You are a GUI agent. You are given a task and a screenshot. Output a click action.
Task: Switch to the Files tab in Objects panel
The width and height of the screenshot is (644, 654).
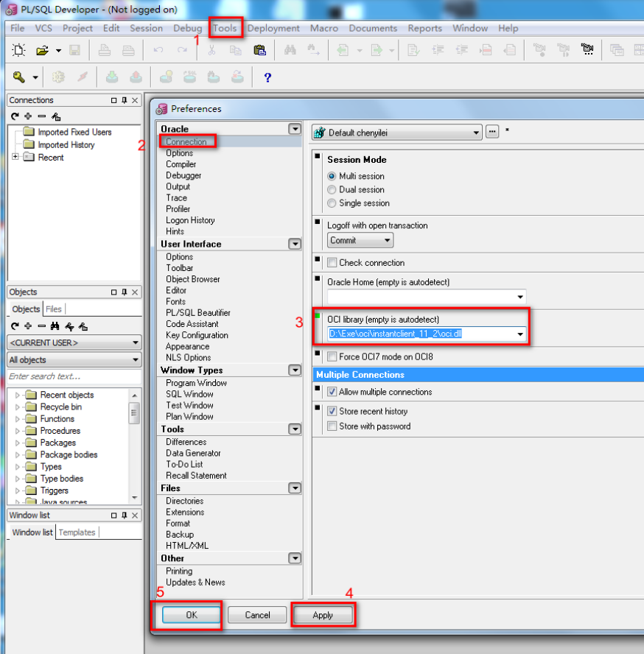[x=54, y=309]
